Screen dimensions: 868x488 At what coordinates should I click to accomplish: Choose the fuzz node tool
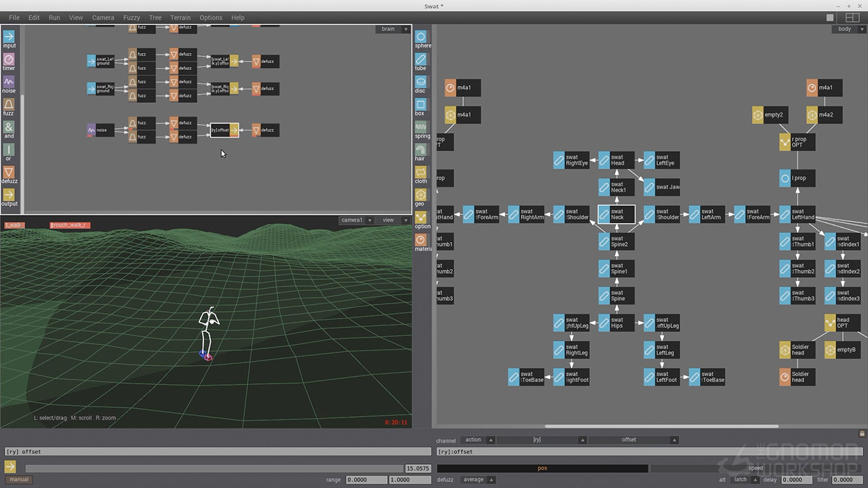[9, 105]
